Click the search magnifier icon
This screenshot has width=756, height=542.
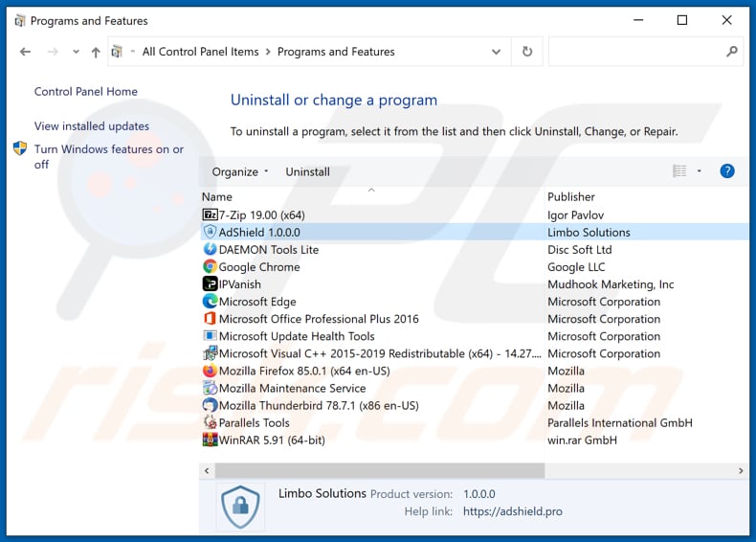(732, 51)
